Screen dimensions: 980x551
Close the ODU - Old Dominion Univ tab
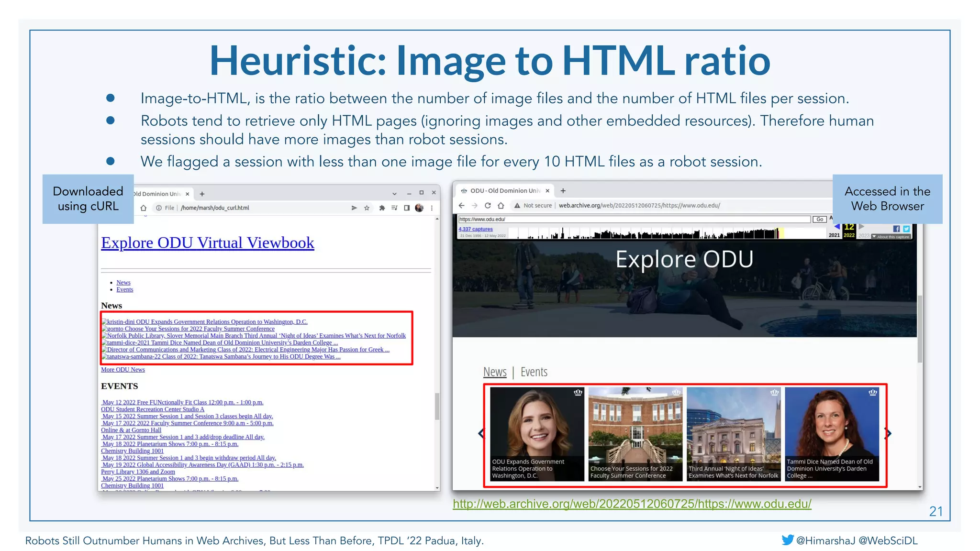coord(548,190)
